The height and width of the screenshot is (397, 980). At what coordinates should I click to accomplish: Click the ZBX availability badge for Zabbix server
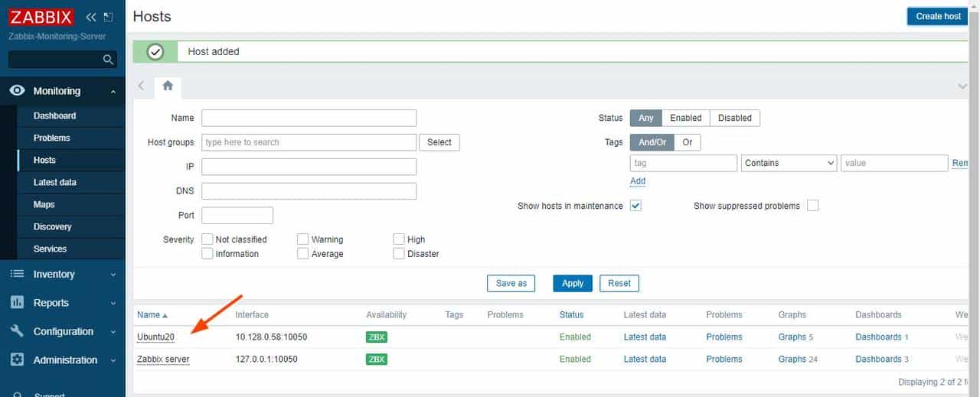tap(377, 360)
